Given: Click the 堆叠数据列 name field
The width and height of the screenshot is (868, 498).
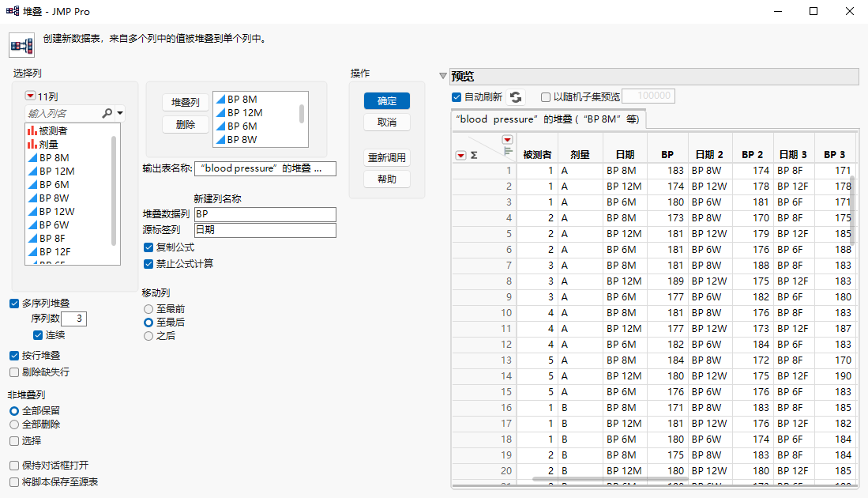Looking at the screenshot, I should pos(265,214).
